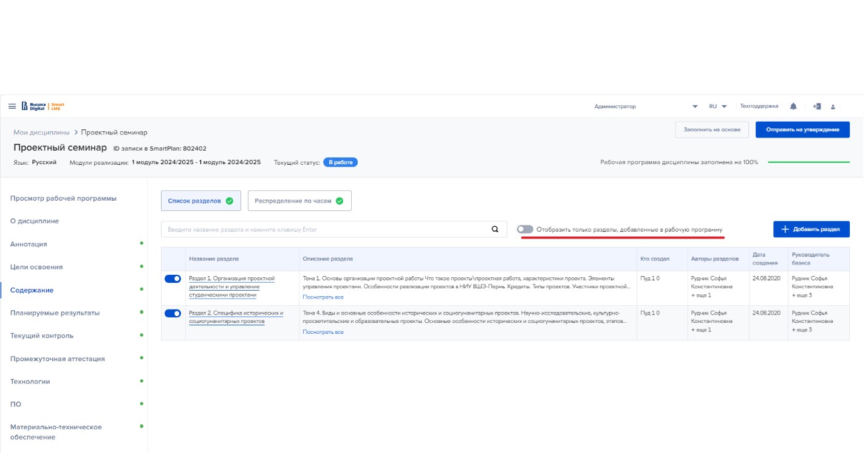Click the plus icon in Добавить раздел

tap(785, 229)
